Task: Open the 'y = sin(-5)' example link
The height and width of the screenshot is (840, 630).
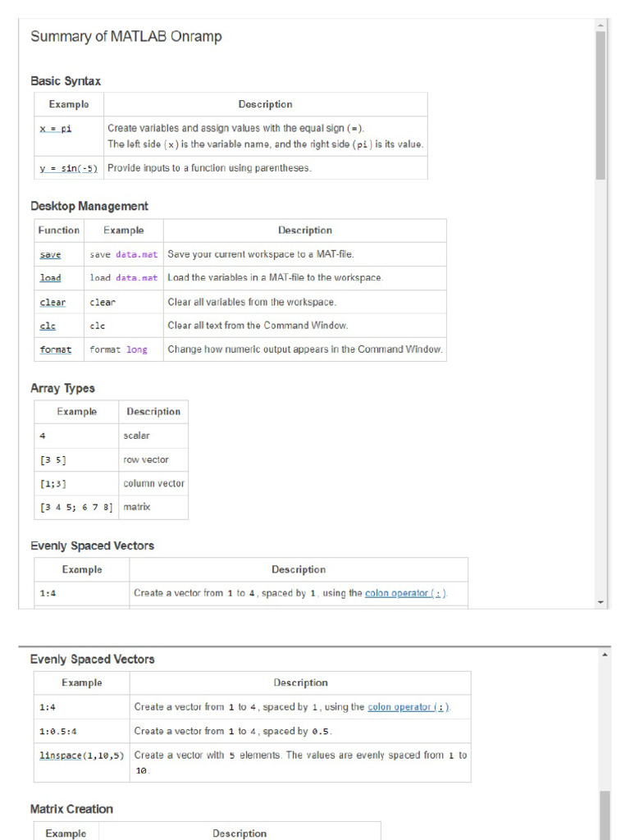Action: pos(69,168)
